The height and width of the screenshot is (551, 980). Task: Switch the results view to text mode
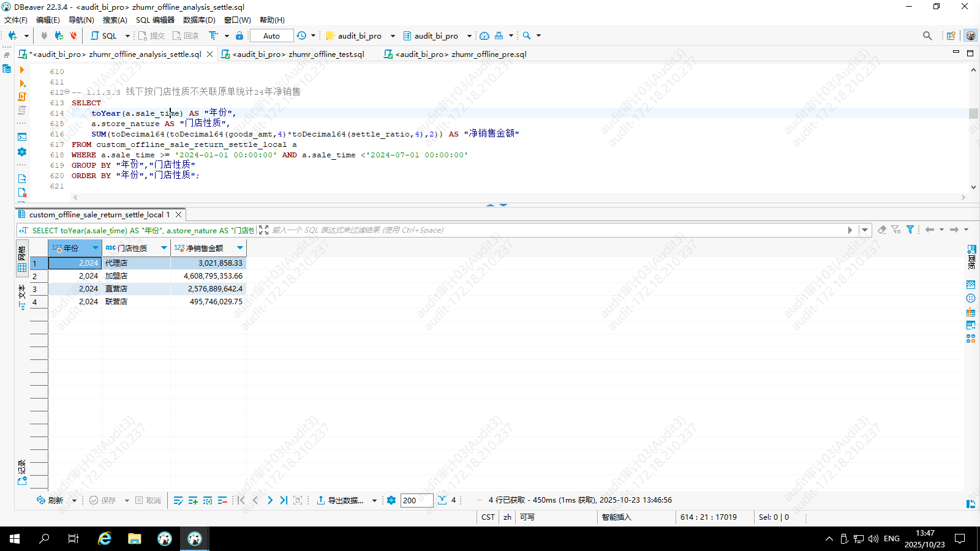[22, 296]
